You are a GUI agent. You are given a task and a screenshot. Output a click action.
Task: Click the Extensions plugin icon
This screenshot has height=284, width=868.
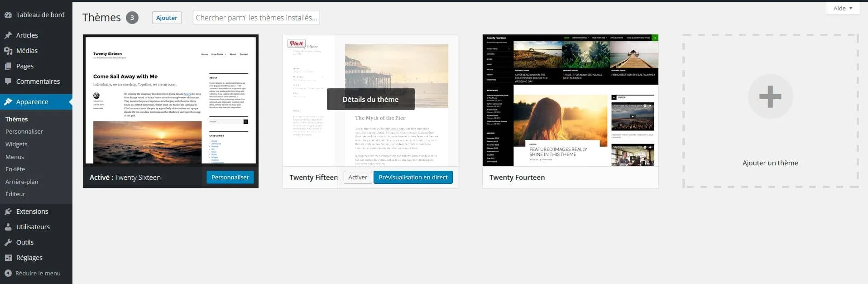point(8,212)
